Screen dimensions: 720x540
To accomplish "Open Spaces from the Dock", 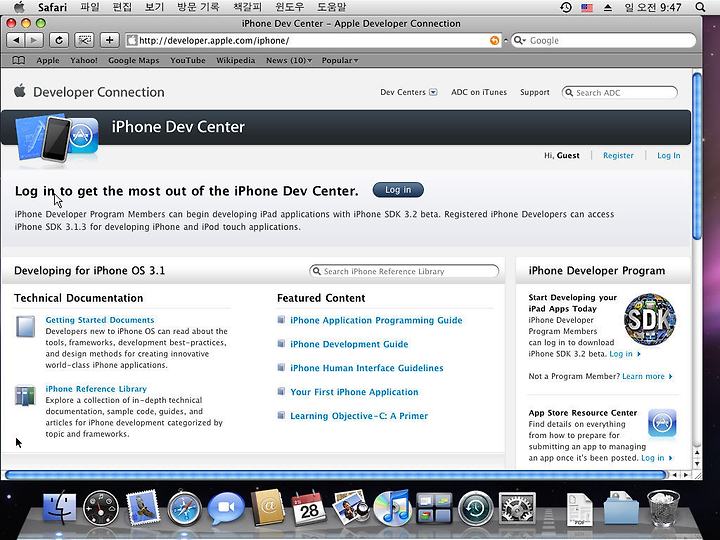I will tap(434, 508).
